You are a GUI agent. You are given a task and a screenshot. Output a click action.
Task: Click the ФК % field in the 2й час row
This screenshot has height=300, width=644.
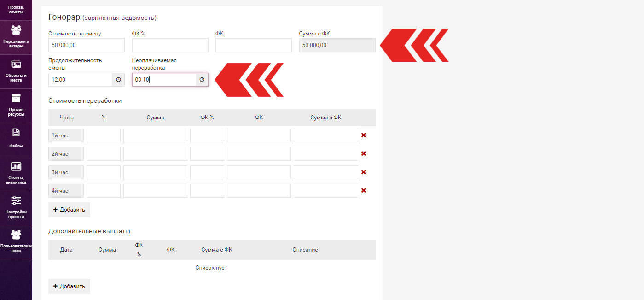coord(207,154)
